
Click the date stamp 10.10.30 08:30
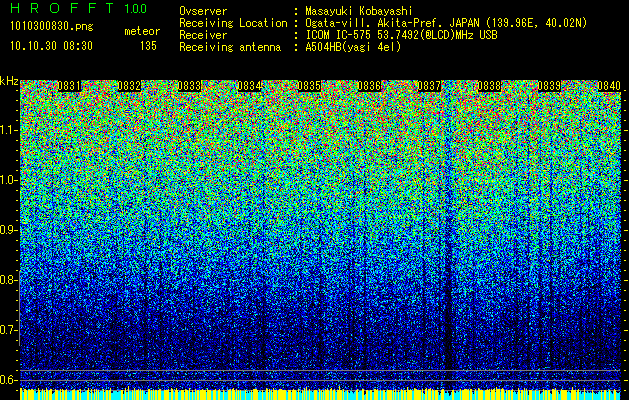point(51,46)
